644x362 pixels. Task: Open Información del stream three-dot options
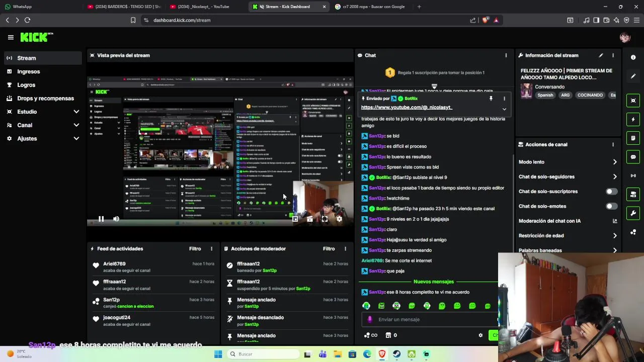point(613,55)
